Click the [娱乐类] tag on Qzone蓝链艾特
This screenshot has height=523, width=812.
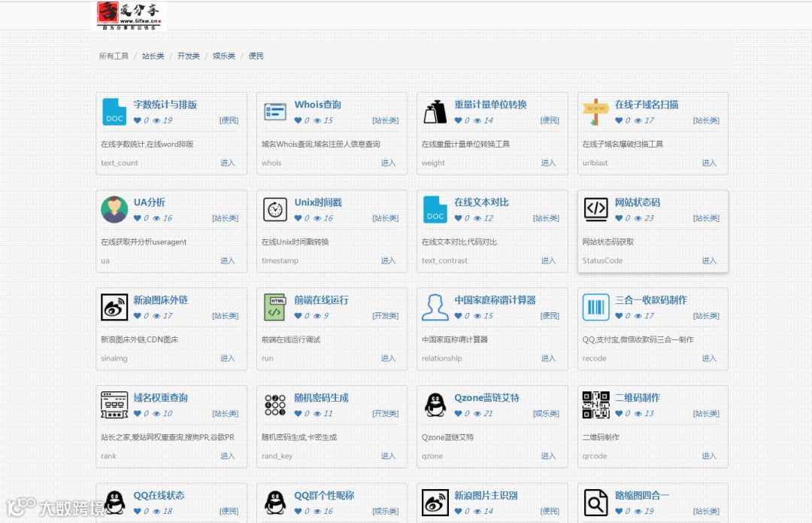click(546, 414)
